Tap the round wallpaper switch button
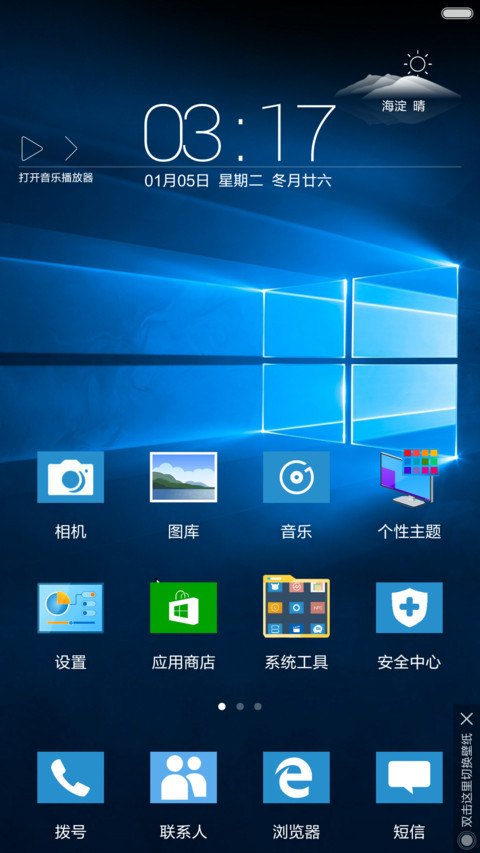The image size is (480, 853). click(466, 840)
